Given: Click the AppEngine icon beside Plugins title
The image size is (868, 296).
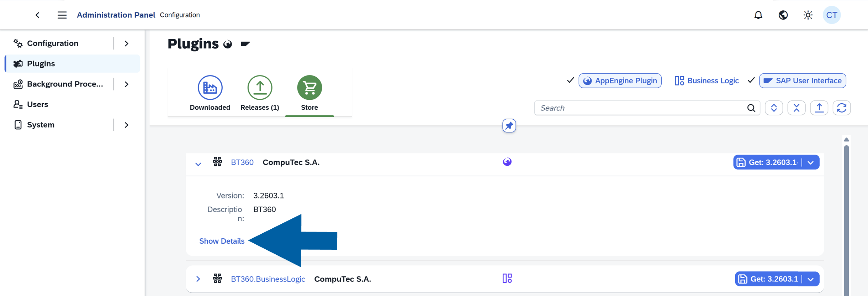Looking at the screenshot, I should [228, 44].
